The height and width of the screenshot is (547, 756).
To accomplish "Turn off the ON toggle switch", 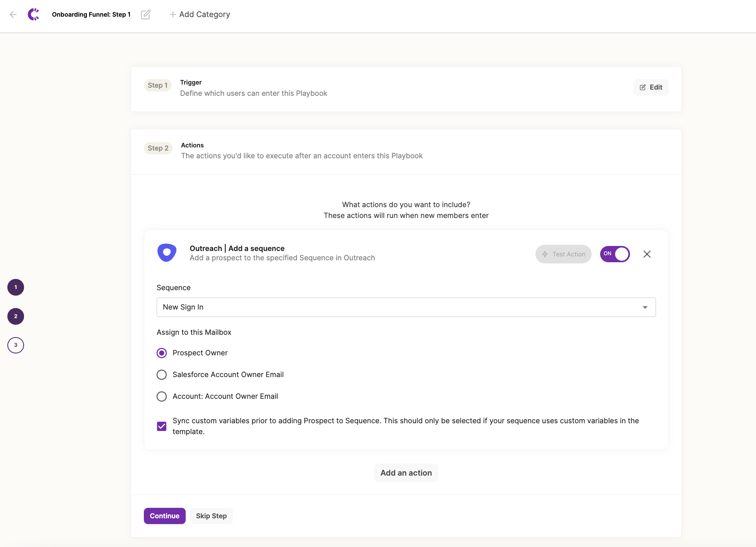I will tap(614, 254).
